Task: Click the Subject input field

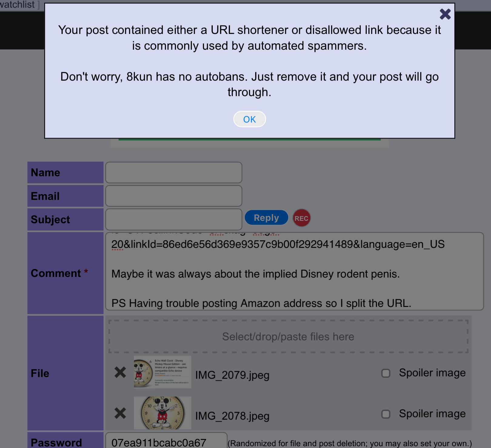Action: pyautogui.click(x=174, y=219)
